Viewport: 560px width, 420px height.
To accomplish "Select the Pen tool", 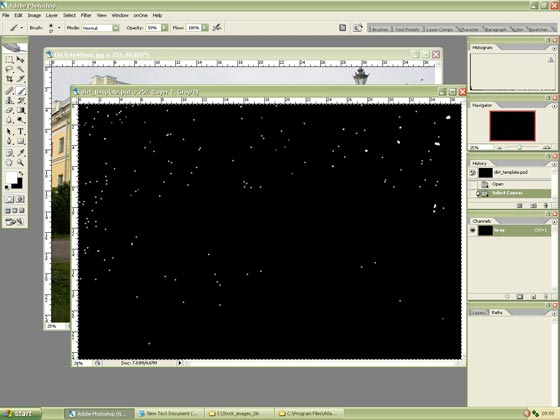I will (x=10, y=141).
